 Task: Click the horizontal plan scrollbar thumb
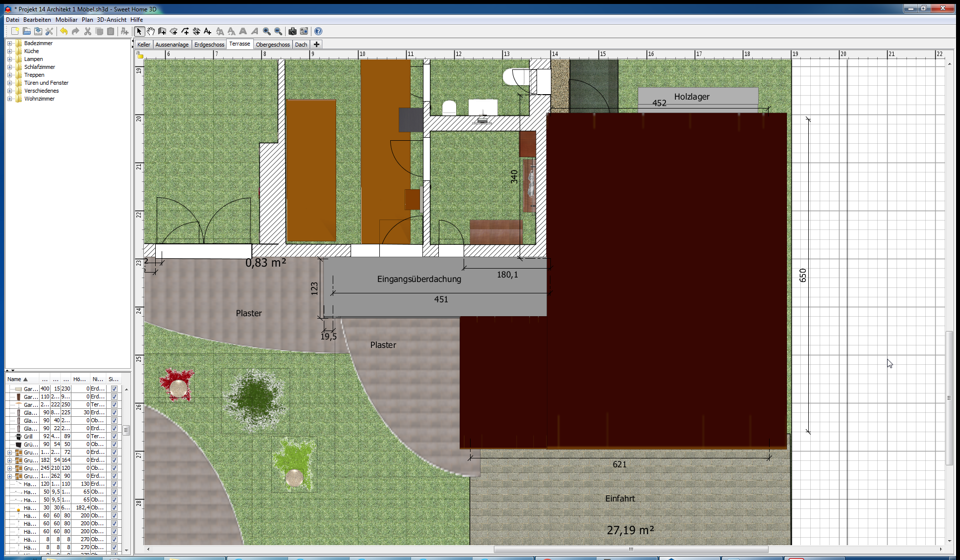pos(631,549)
